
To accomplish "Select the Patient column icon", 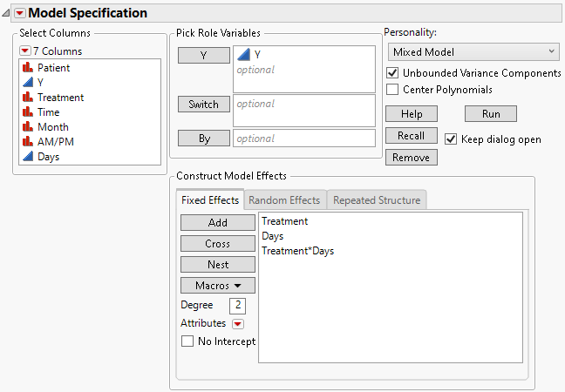I will pyautogui.click(x=27, y=67).
